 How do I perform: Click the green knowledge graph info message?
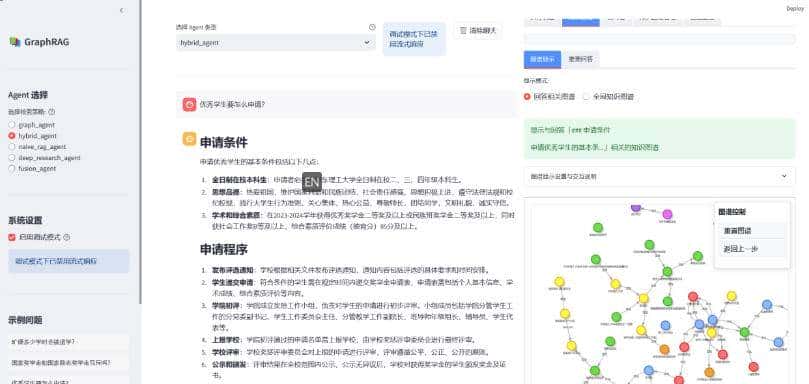(659, 139)
